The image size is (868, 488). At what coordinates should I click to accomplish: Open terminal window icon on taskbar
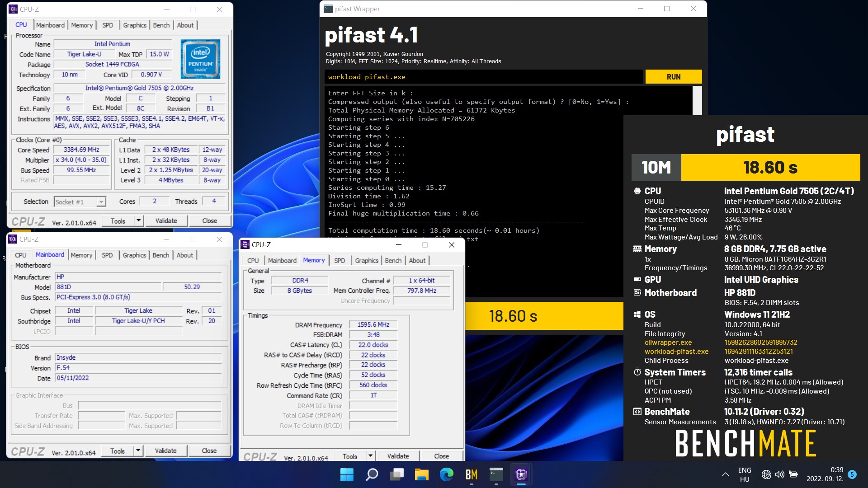coord(496,474)
